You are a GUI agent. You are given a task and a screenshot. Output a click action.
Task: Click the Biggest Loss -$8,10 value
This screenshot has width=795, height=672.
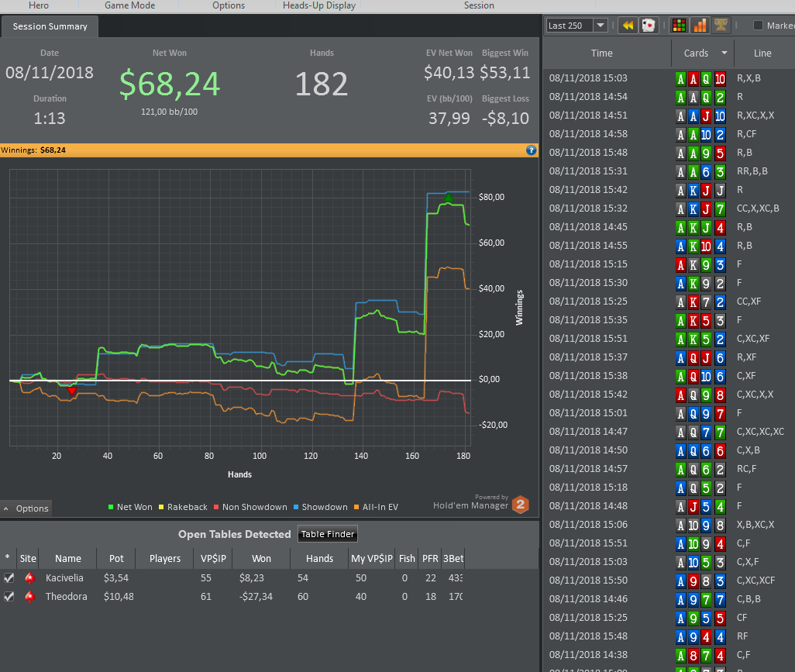[x=505, y=118]
